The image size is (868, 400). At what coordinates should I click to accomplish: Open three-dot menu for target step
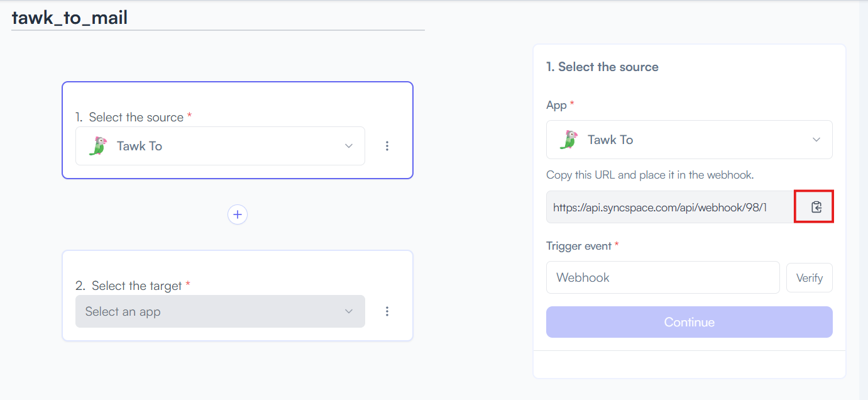click(x=387, y=311)
